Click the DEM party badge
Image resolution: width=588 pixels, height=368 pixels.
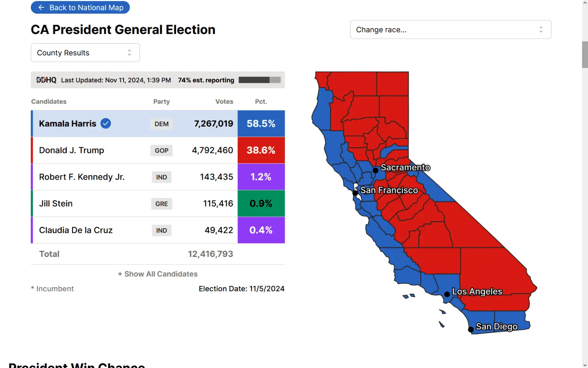point(161,124)
